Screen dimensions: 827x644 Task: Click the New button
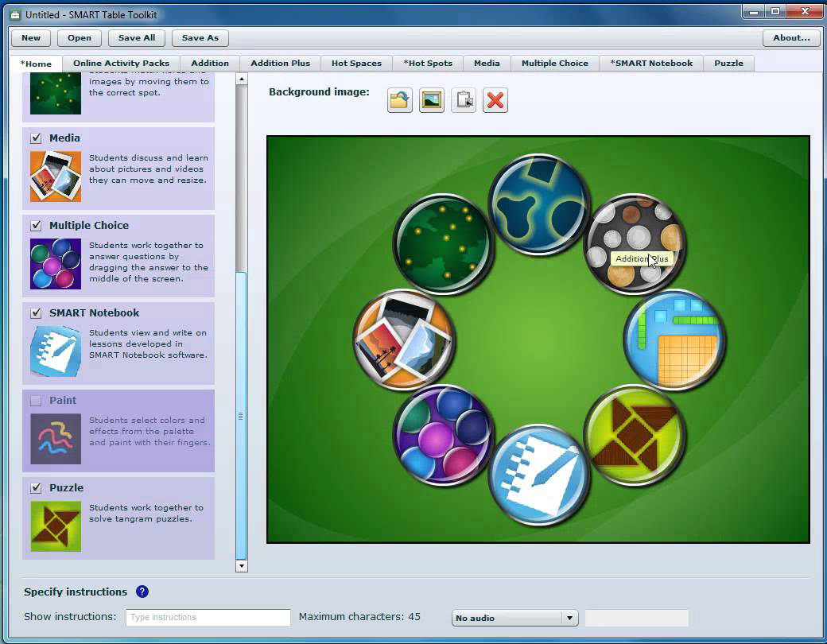tap(31, 38)
